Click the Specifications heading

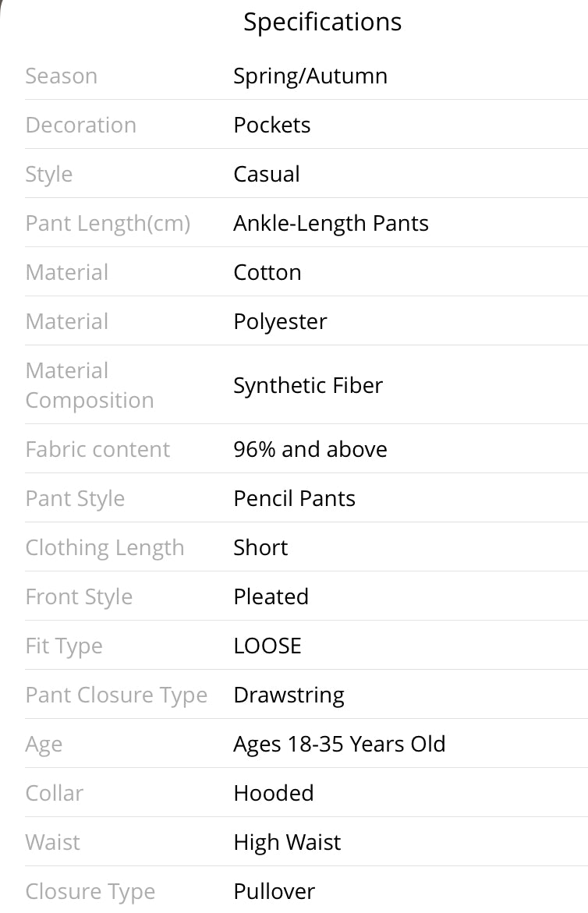click(x=322, y=22)
